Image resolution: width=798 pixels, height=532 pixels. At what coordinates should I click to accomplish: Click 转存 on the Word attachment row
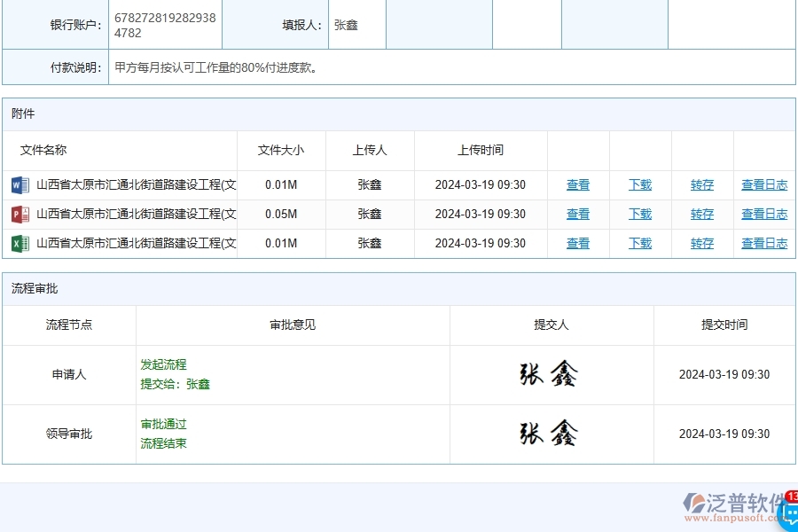pos(701,184)
